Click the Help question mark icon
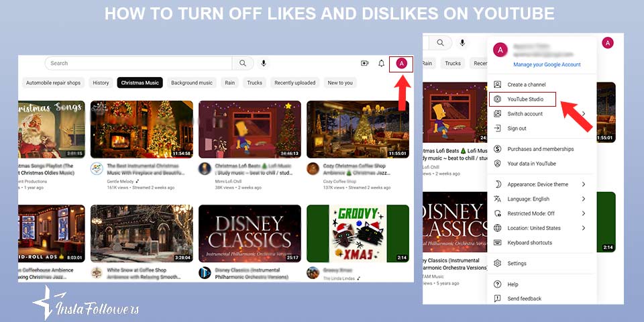 (x=497, y=284)
